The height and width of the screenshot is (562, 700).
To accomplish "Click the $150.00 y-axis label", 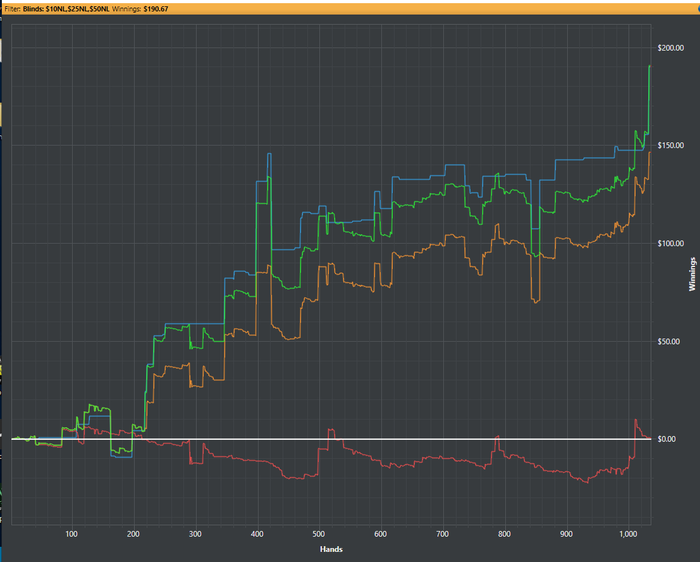I will [x=671, y=146].
